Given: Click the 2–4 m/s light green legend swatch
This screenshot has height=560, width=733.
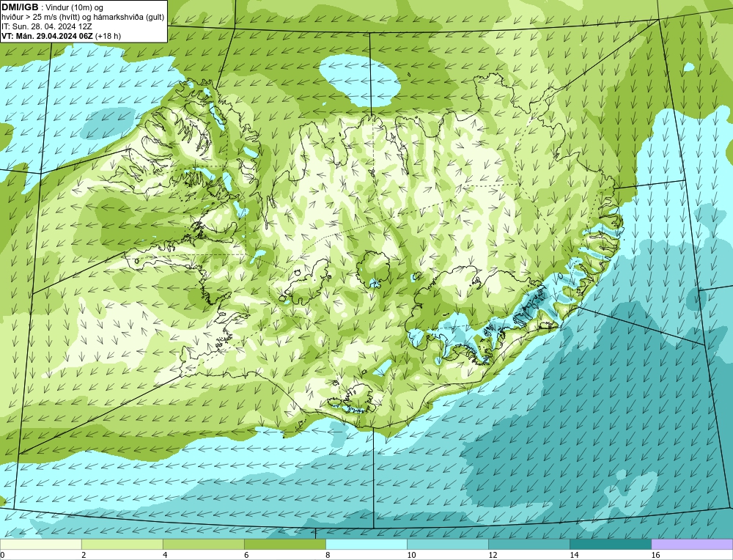Looking at the screenshot, I should coord(122,544).
